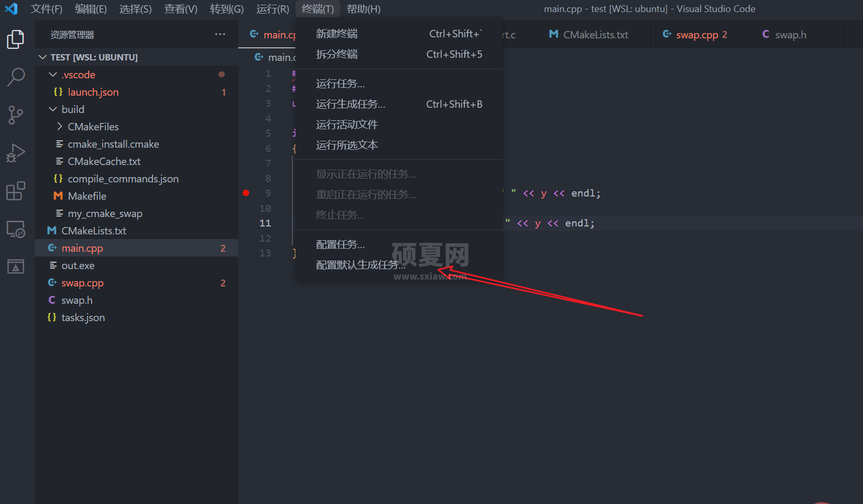Click Makefile M icon in explorer
Image resolution: width=863 pixels, height=504 pixels.
point(58,196)
